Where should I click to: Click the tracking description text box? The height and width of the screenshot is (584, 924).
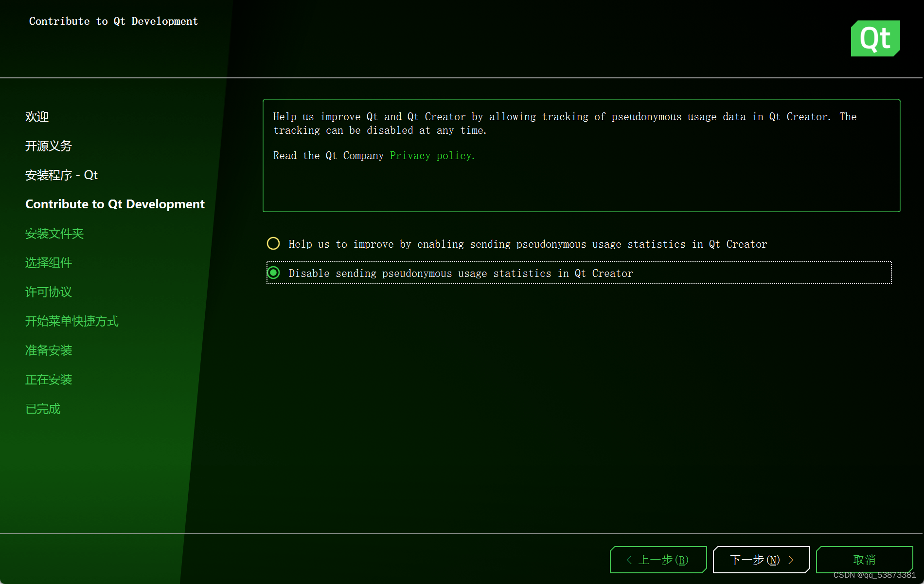tap(581, 156)
